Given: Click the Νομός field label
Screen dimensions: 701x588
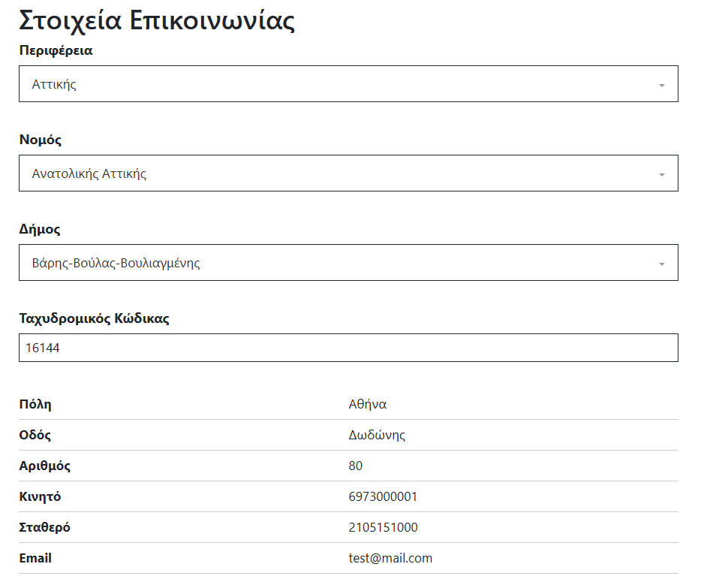Looking at the screenshot, I should (x=40, y=140).
